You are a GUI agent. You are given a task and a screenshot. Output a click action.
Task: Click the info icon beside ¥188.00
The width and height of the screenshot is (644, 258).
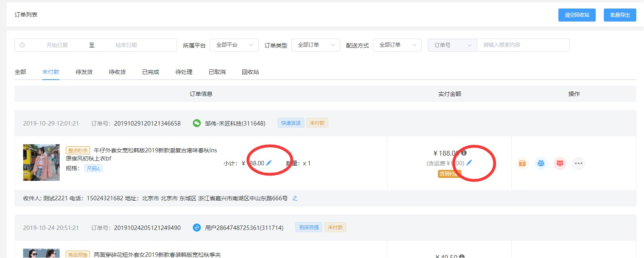(464, 153)
